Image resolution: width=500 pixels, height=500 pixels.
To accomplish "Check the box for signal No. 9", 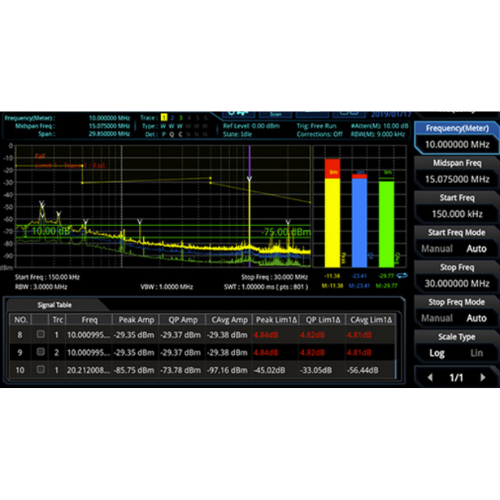I will (41, 352).
